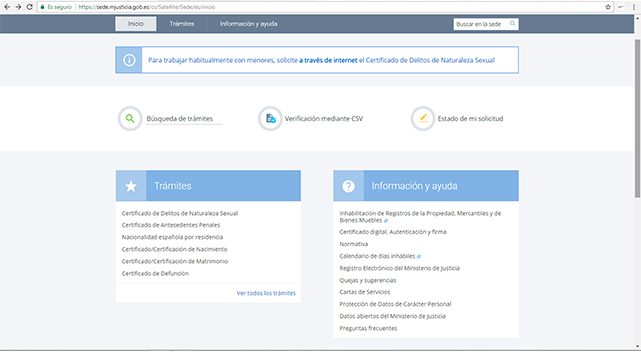Open Nacionalidad española por residencia
This screenshot has height=363, width=641.
[172, 237]
